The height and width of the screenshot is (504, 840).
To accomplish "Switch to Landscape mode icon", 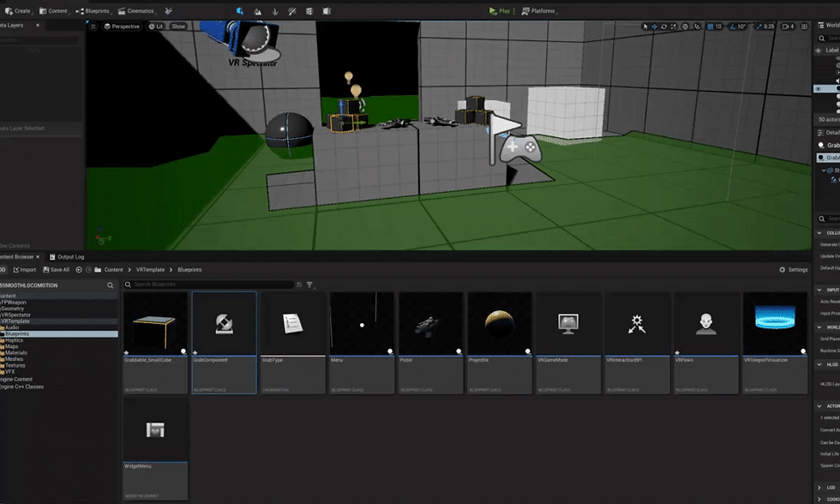I will [258, 10].
